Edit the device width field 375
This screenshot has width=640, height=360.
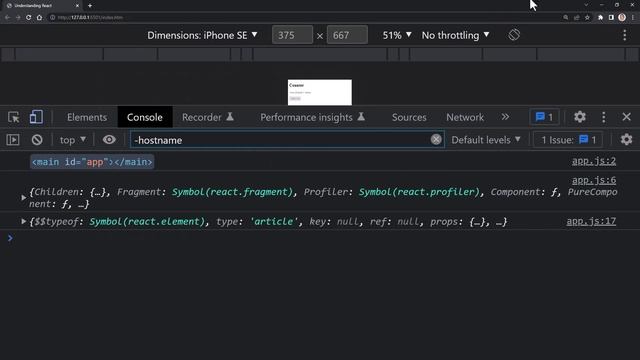click(x=292, y=35)
